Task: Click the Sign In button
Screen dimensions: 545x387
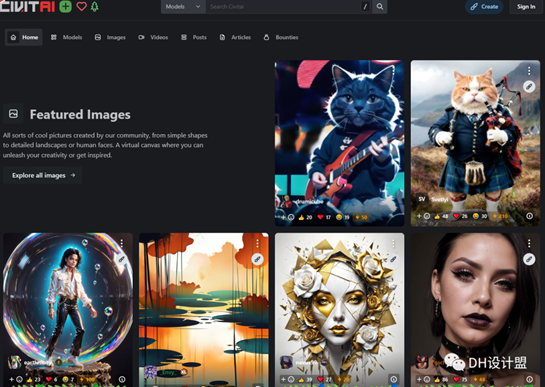Action: pos(526,7)
